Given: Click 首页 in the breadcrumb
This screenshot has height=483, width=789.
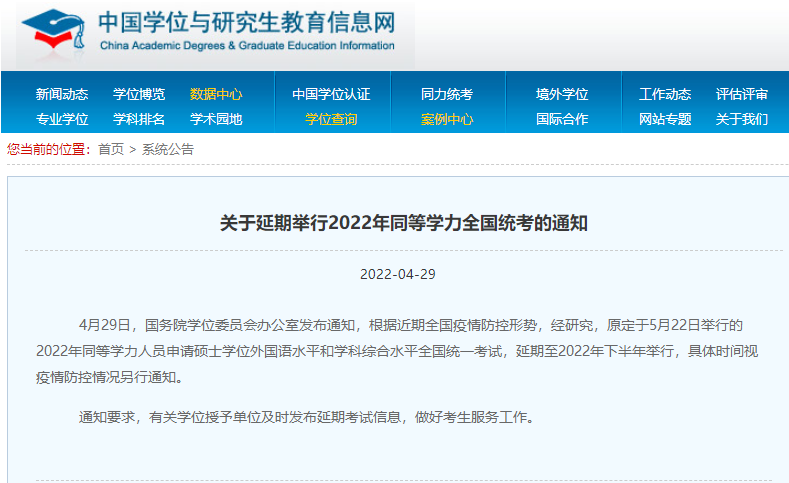Looking at the screenshot, I should [111, 149].
